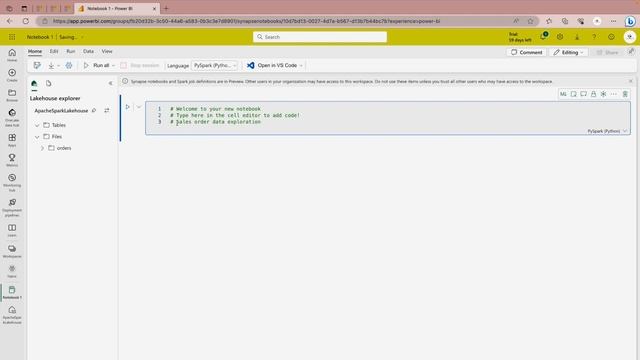Open Settings gear in the header
Screen dimensions: 640x360
click(x=560, y=37)
